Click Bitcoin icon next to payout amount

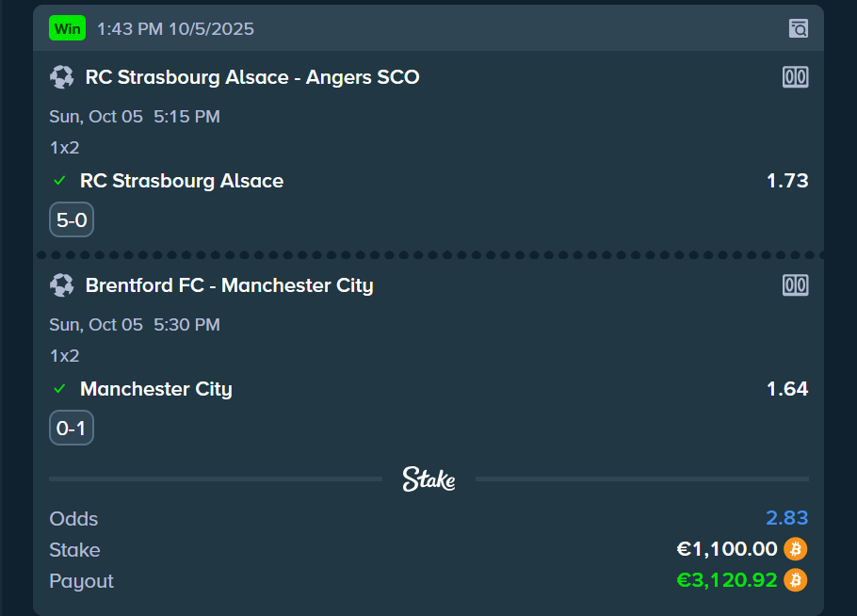pos(796,580)
